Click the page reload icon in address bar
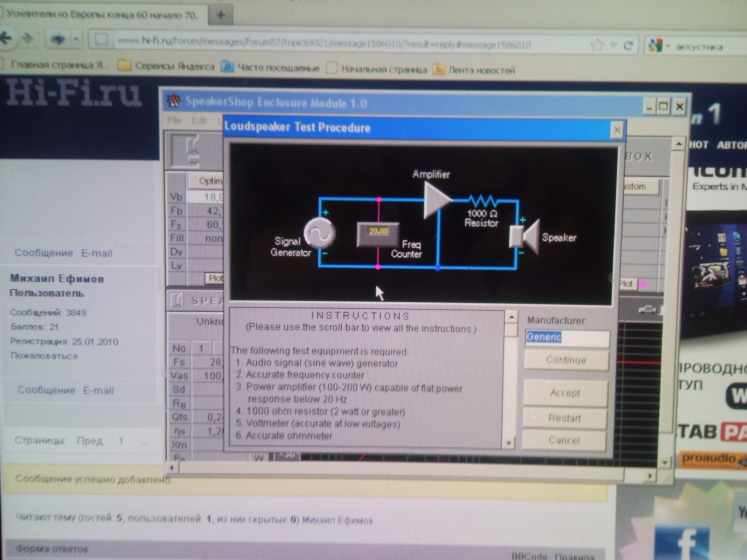747x560 pixels. 628,45
